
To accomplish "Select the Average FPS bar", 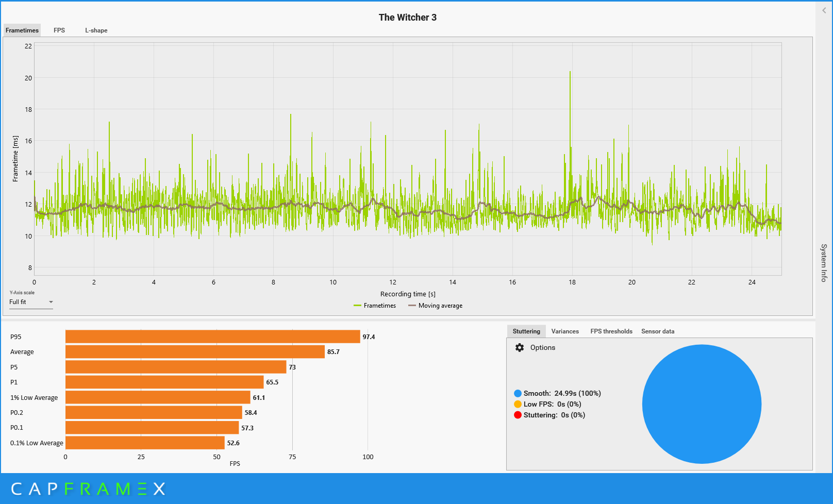I will [x=195, y=352].
